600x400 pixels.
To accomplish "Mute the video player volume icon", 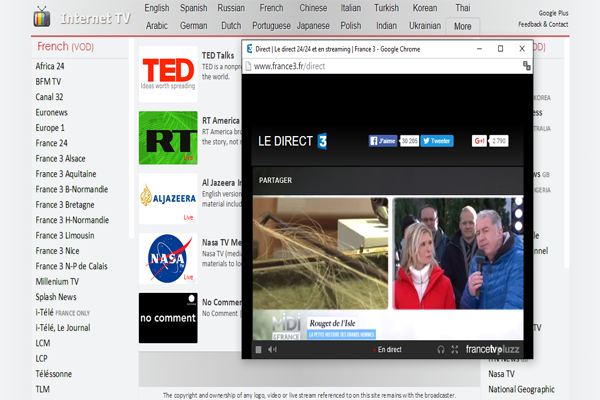I will (x=272, y=349).
